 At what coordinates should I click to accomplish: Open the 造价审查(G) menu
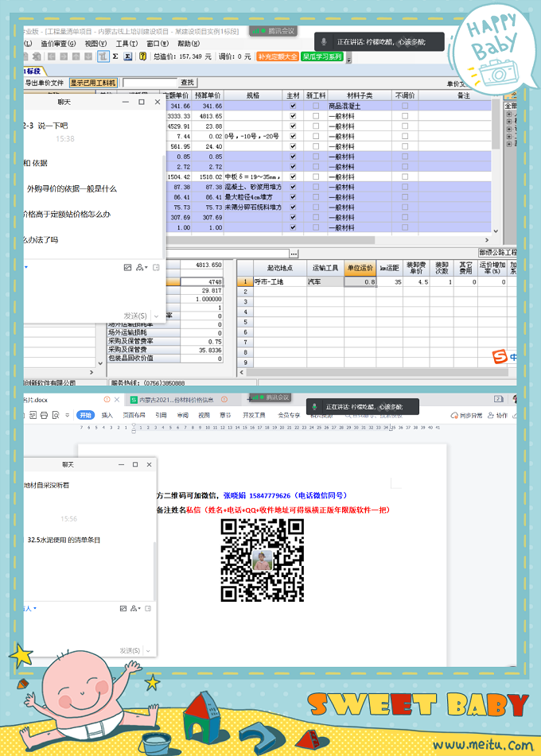pos(58,44)
